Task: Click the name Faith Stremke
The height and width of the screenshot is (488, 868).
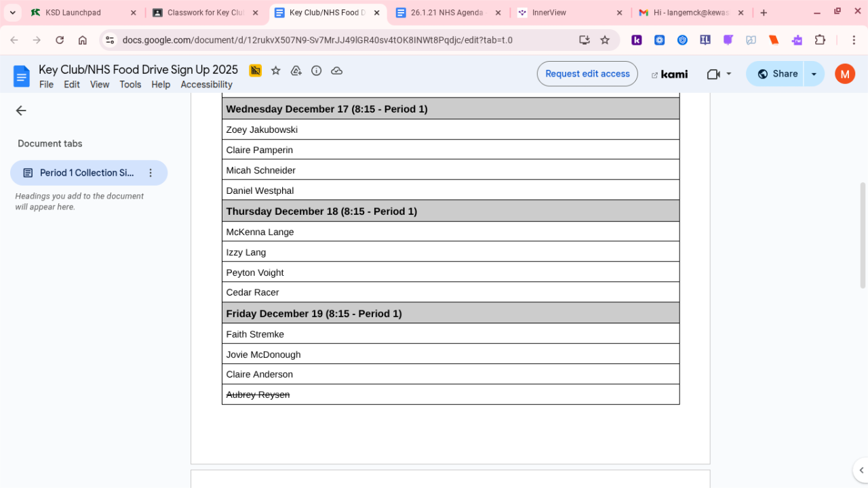Action: tap(255, 334)
